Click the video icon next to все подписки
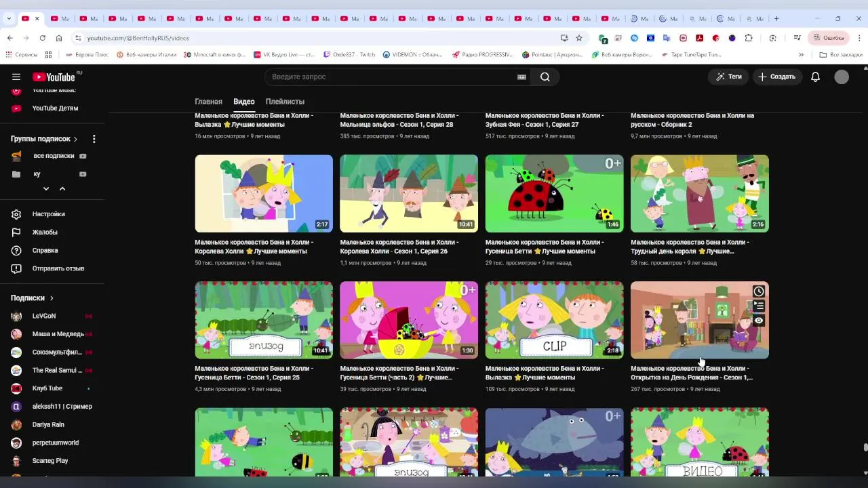The width and height of the screenshot is (868, 488). (x=83, y=156)
